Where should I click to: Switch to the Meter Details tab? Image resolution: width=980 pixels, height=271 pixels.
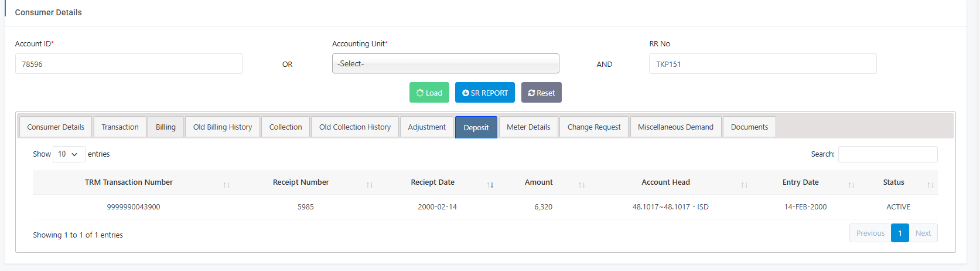click(x=528, y=127)
